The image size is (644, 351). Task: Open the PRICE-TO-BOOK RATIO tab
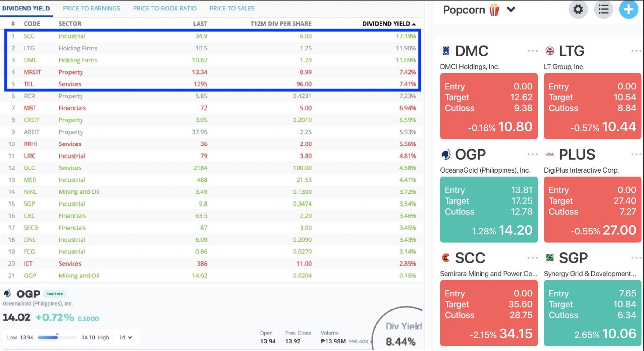tap(165, 8)
